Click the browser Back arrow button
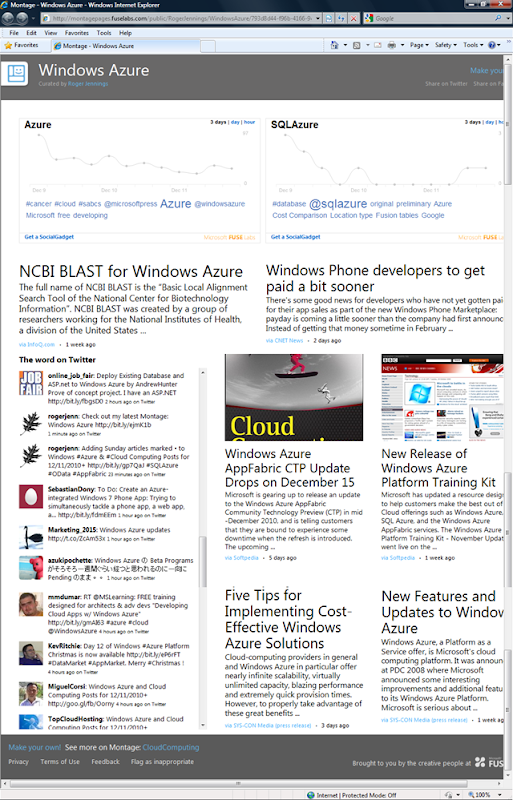Viewport: 513px width, 800px height. point(8,18)
